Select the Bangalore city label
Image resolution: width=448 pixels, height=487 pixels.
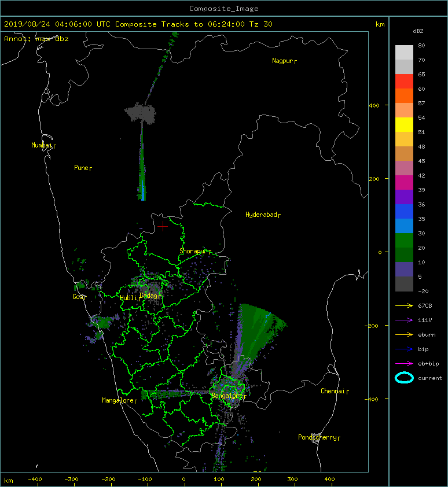pyautogui.click(x=227, y=396)
